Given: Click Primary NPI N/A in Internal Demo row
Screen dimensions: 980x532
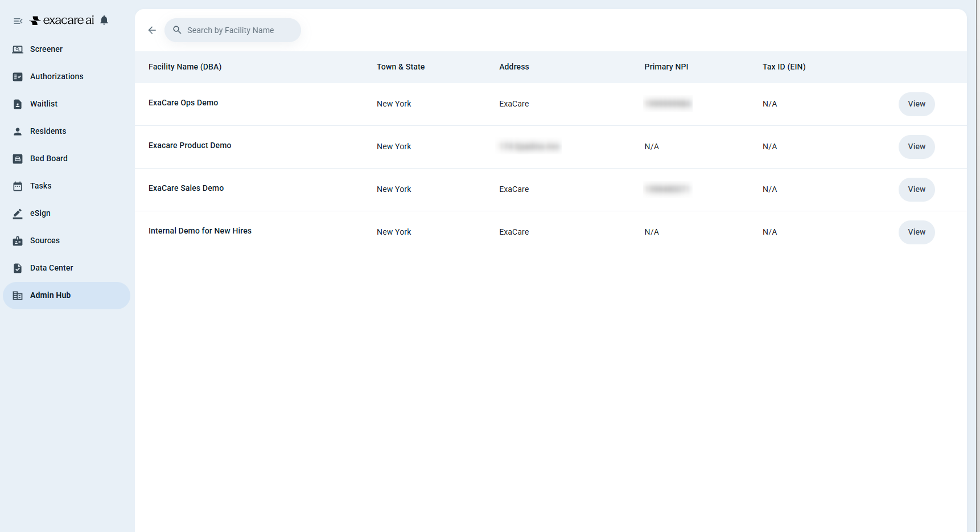Looking at the screenshot, I should click(x=652, y=232).
